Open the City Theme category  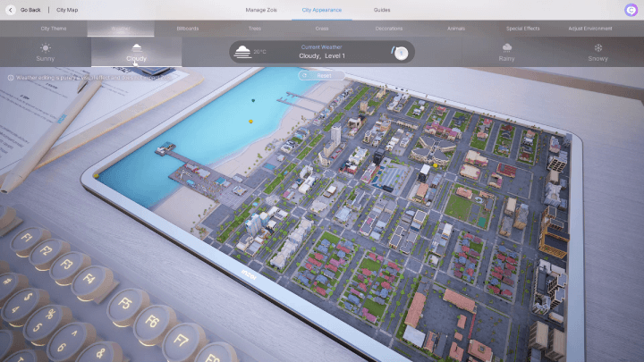[53, 29]
